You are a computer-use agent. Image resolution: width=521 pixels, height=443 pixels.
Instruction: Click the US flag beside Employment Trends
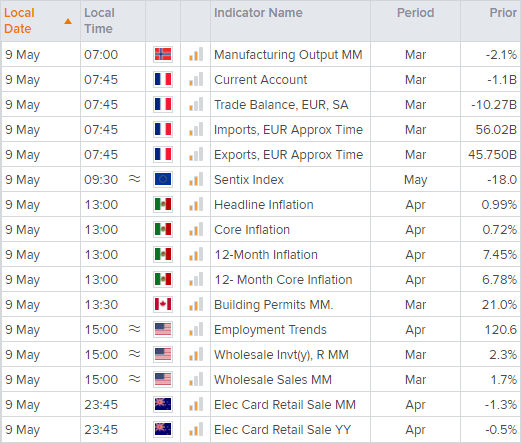click(163, 329)
